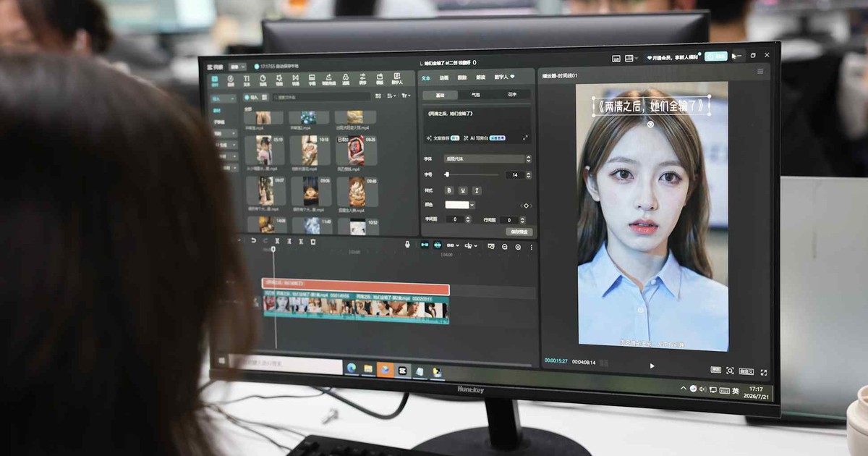Toggle the auto snap button above the timeline
The image size is (868, 456).
[x=438, y=245]
